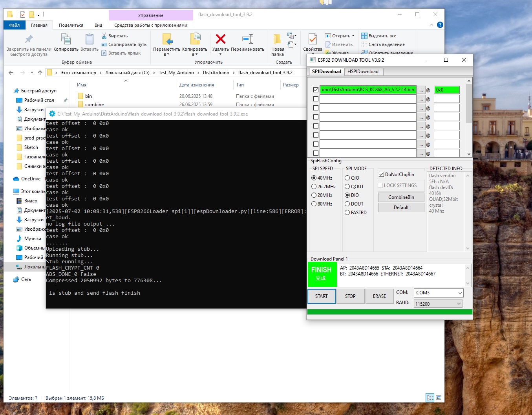532x415 pixels.
Task: Select the 80MHz SPI speed option
Action: (314, 204)
